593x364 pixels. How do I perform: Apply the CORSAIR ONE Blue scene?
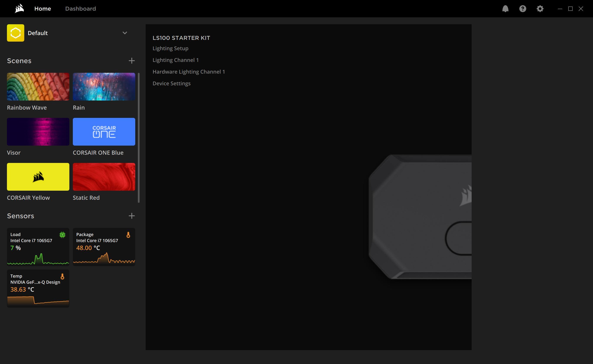[104, 132]
